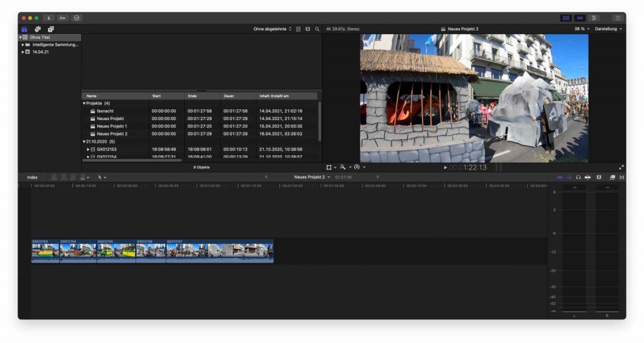This screenshot has width=644, height=343.
Task: Expand the GX012153 clip row
Action: point(88,150)
